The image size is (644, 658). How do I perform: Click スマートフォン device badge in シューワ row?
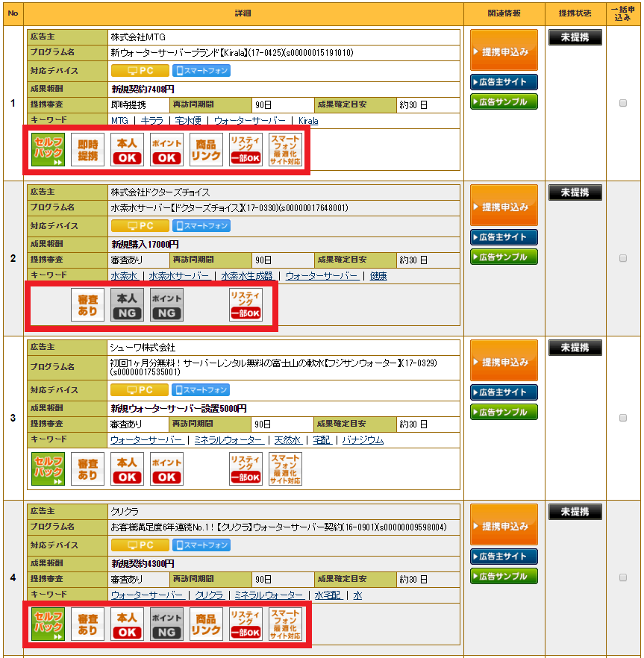201,390
